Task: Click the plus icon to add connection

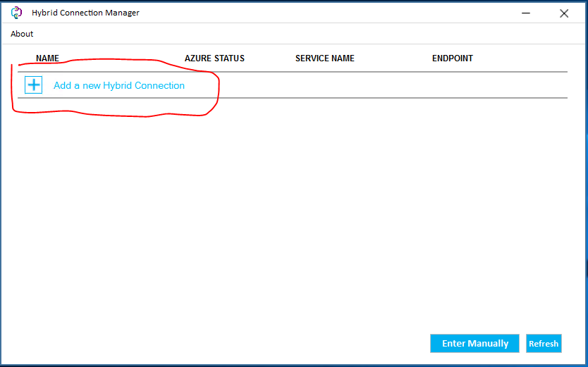Action: point(33,85)
